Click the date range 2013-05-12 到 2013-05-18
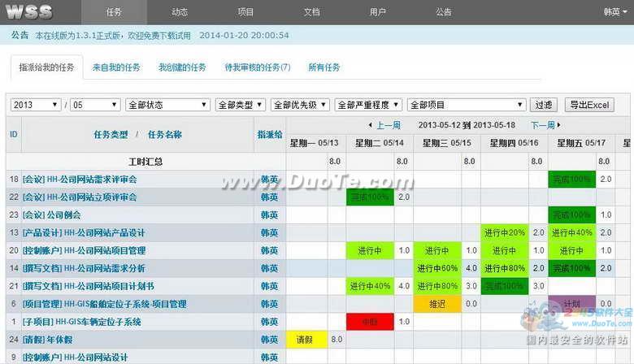The width and height of the screenshot is (634, 364). [467, 125]
